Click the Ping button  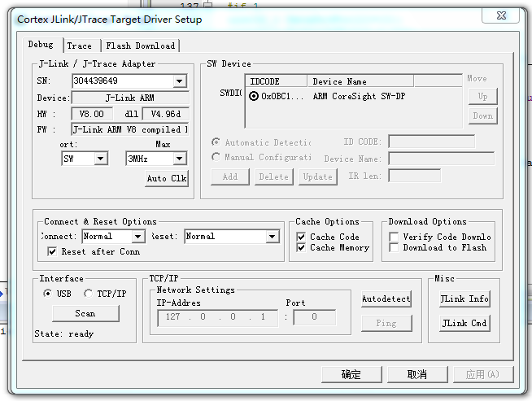coord(386,323)
